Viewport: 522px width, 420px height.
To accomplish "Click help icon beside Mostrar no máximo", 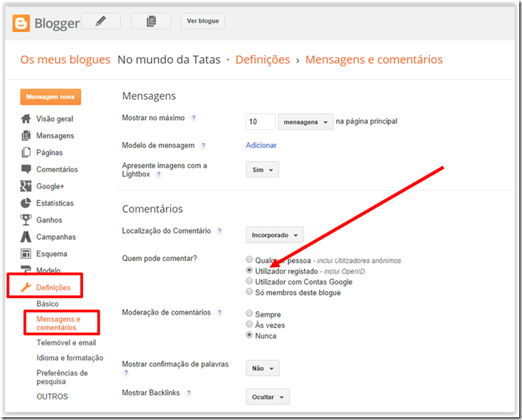I will (x=193, y=118).
